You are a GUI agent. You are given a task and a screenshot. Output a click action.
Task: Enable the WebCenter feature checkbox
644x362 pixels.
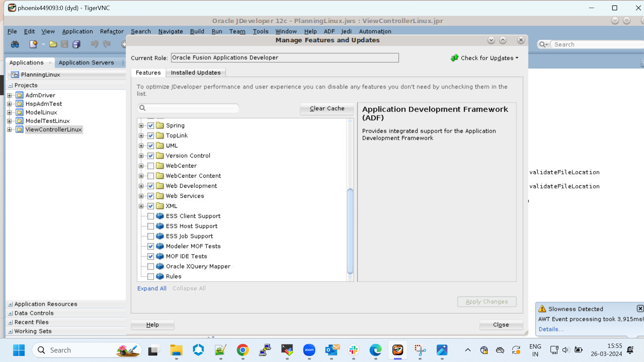click(x=151, y=166)
